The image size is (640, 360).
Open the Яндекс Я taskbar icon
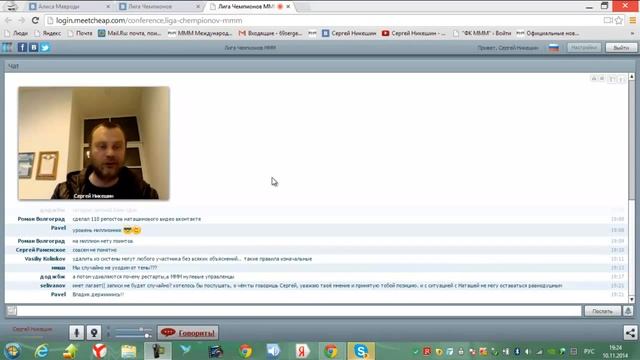[302, 351]
